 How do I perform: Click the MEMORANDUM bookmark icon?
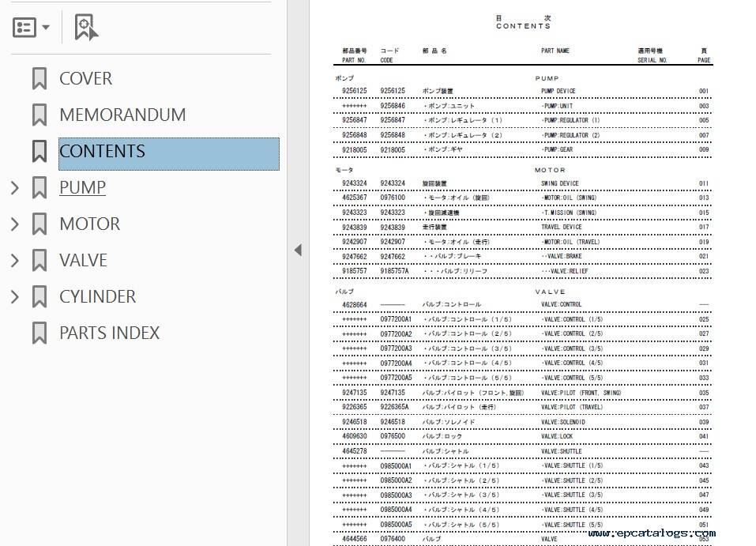tap(39, 115)
